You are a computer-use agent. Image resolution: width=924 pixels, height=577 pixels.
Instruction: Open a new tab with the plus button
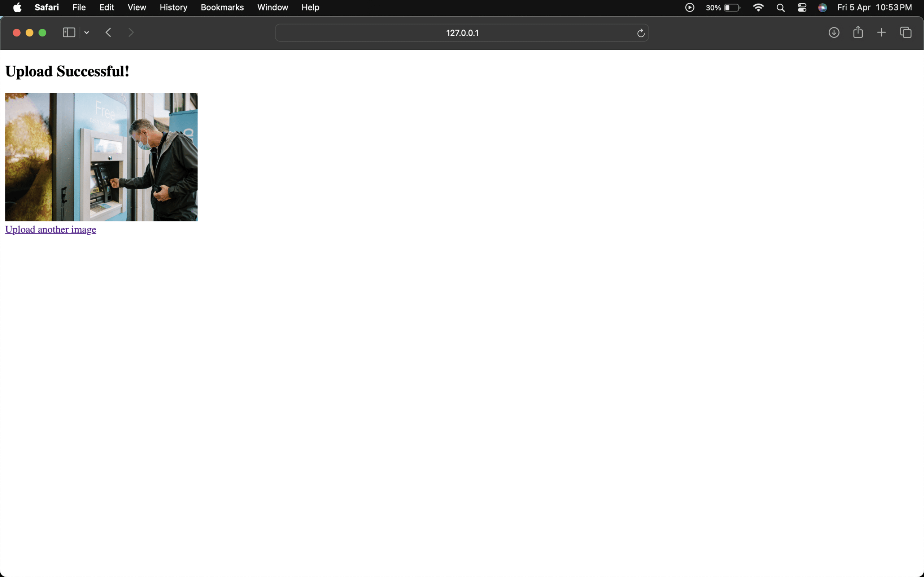click(882, 32)
